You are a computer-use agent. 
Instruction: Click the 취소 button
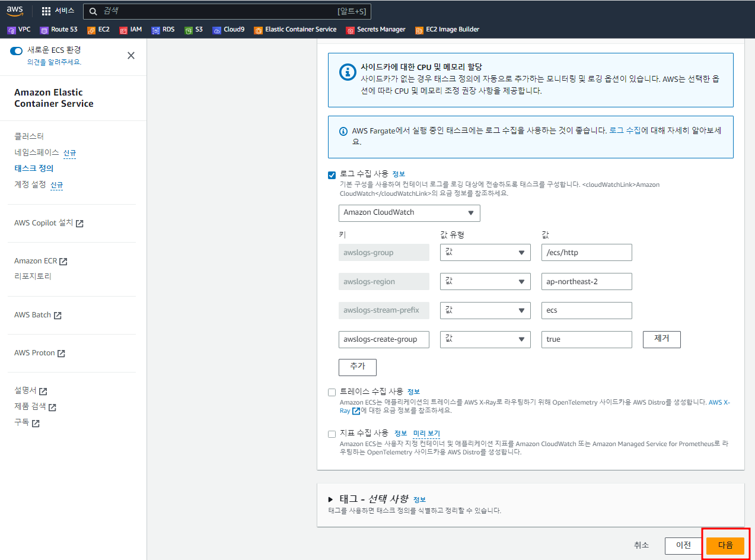click(x=641, y=545)
